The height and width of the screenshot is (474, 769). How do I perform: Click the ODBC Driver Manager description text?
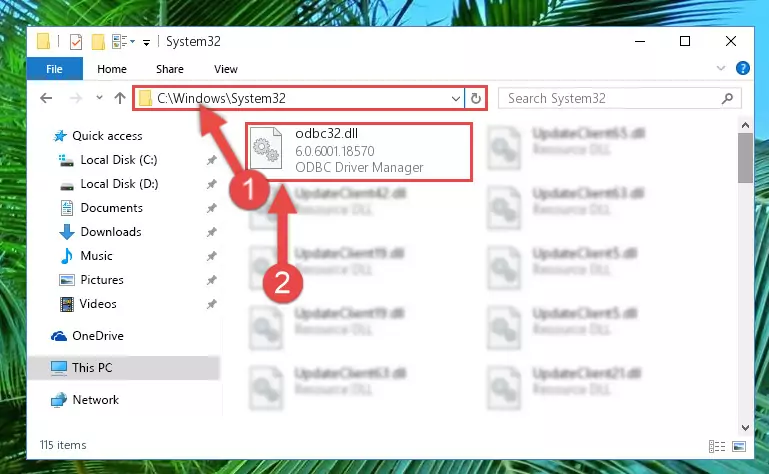coord(359,168)
